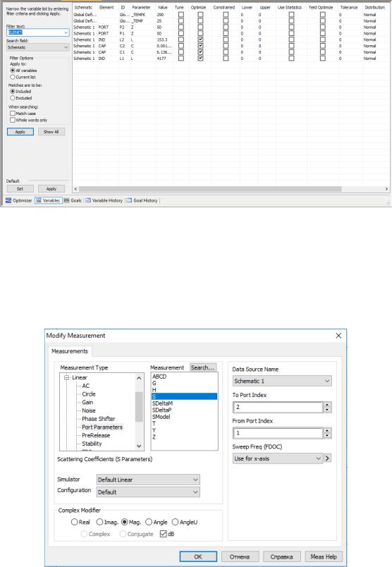392x567 pixels.
Task: Switch to the Variables tab
Action: [x=48, y=200]
